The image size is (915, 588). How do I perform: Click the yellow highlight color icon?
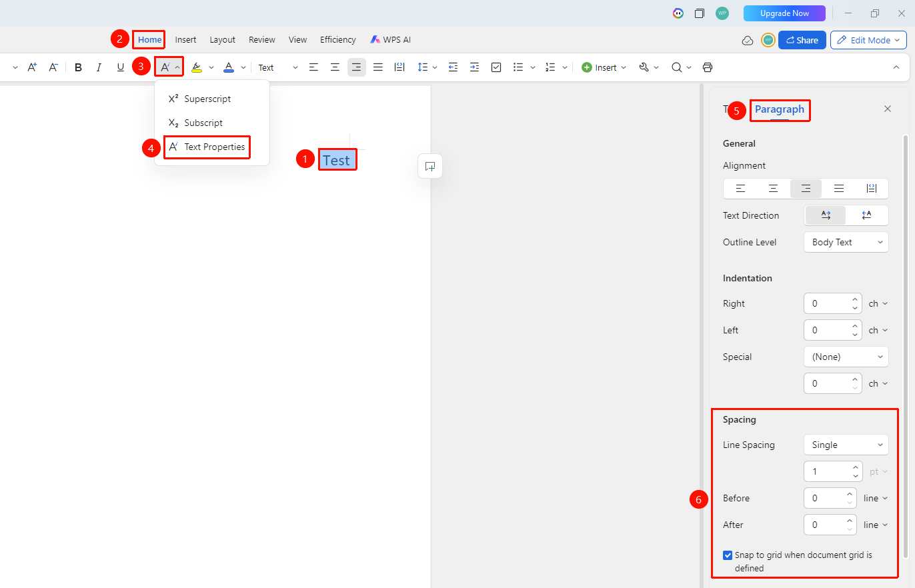click(x=197, y=67)
